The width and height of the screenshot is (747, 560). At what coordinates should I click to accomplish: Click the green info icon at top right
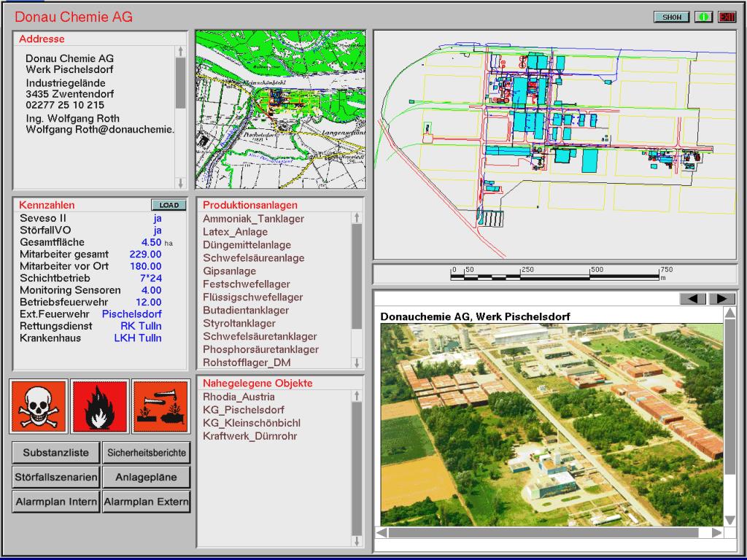[704, 17]
